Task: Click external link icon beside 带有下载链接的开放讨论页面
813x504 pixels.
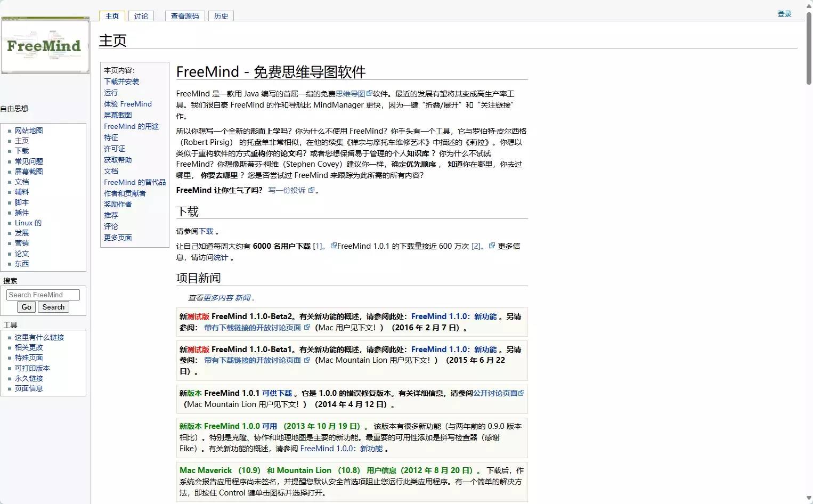Action: tap(308, 327)
